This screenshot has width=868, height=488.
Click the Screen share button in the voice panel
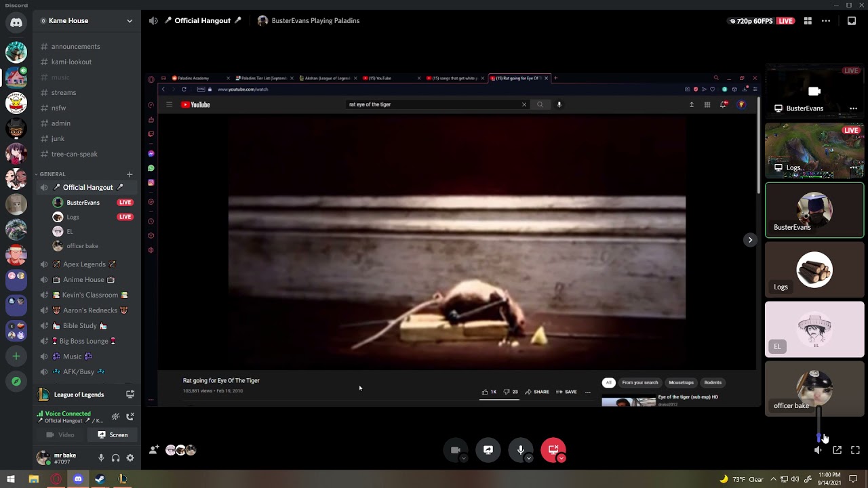pos(113,435)
